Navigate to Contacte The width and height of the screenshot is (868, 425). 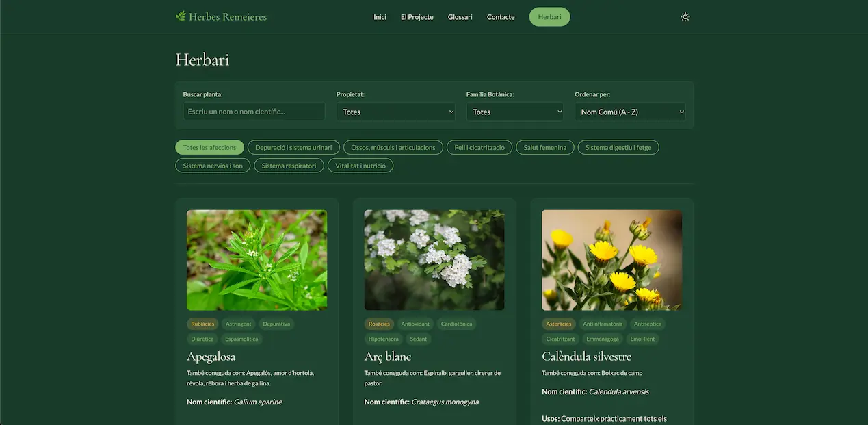501,17
